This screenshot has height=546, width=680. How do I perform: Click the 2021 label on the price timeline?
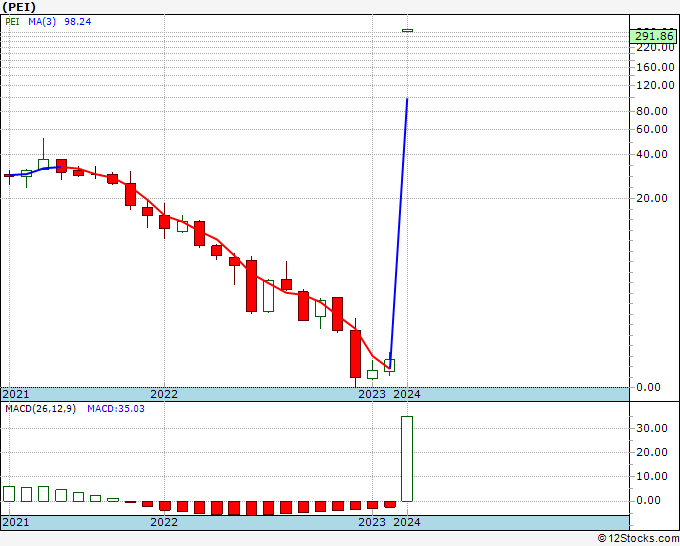pyautogui.click(x=16, y=394)
